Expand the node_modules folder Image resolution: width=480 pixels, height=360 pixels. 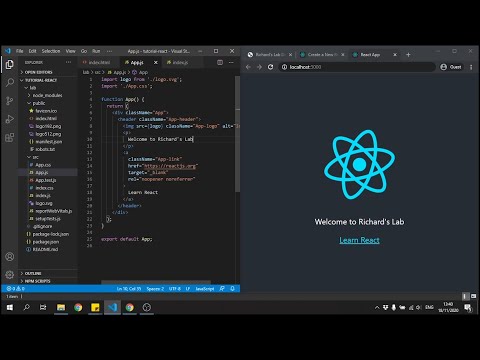[48, 95]
